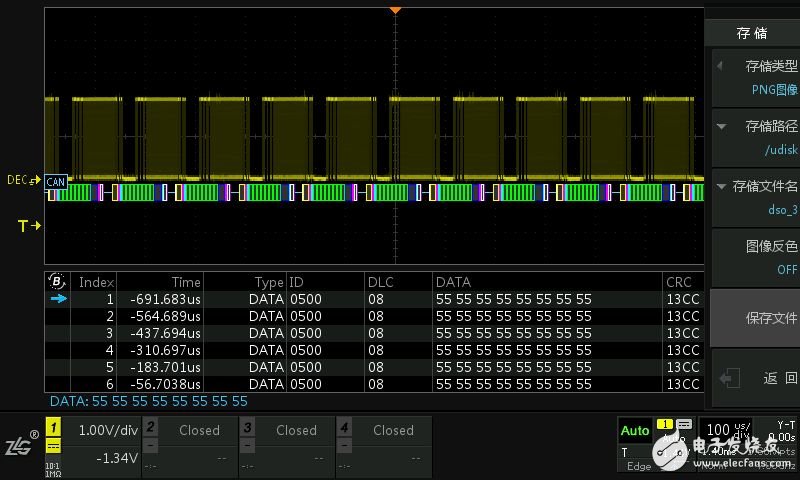Click the back arrow icon beside 返回
Screen dimensions: 800x480
pos(729,378)
